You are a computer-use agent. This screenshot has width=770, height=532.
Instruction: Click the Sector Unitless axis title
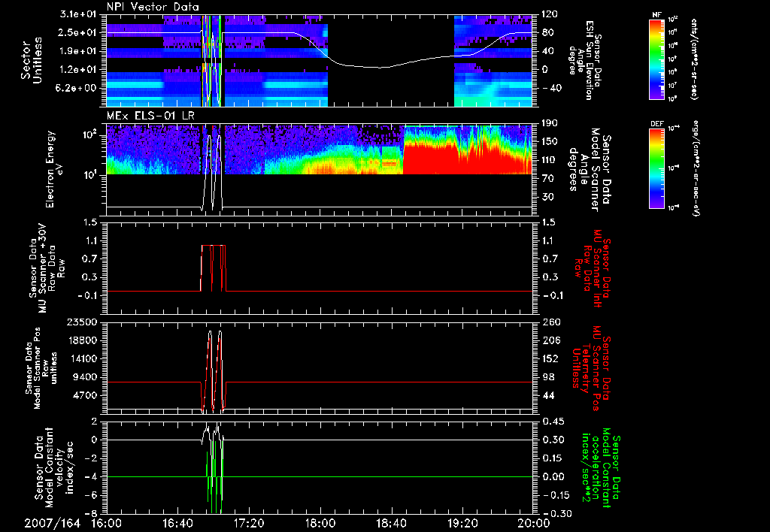32,60
